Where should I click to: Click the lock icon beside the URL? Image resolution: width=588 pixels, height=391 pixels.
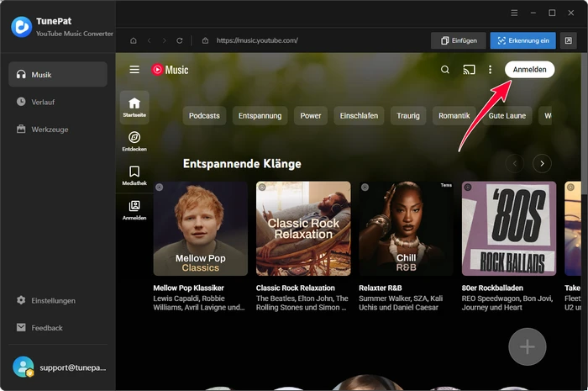(x=205, y=40)
